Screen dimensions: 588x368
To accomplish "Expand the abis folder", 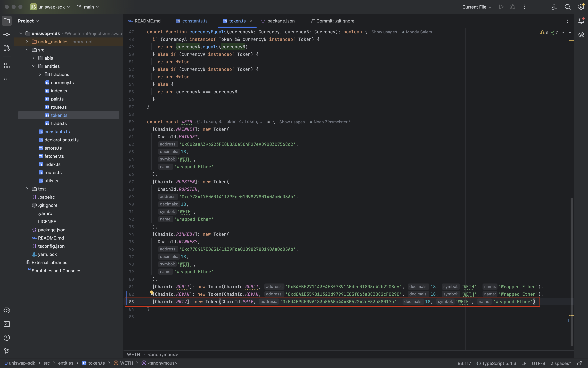I will pos(34,58).
